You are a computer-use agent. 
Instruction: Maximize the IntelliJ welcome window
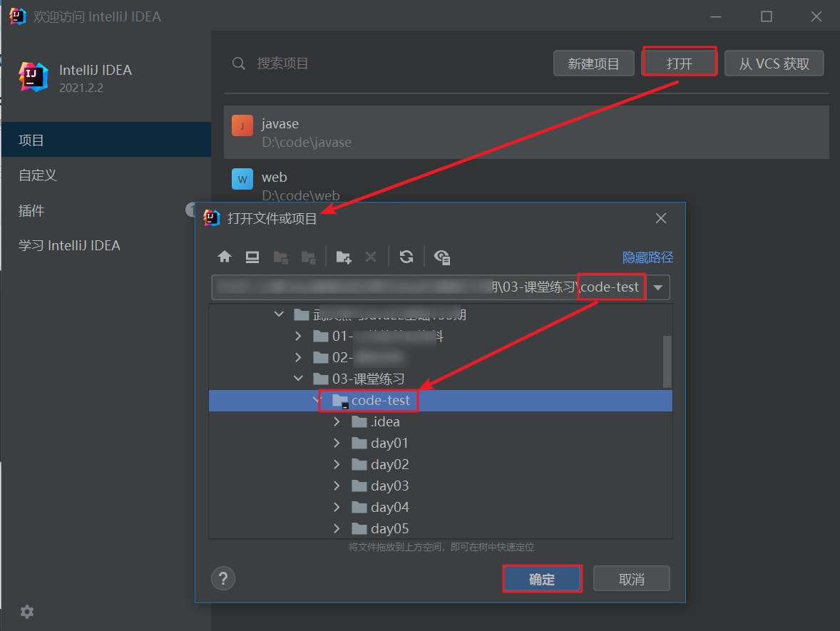click(x=767, y=16)
